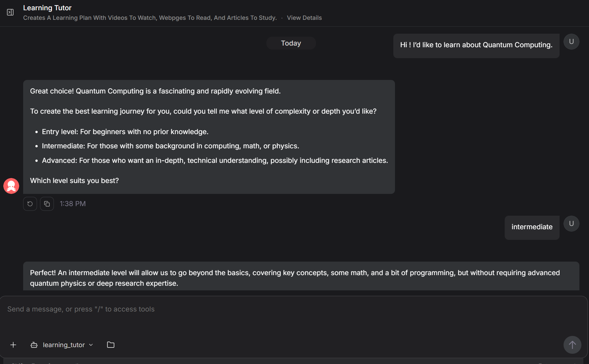
Task: Open the folder icon in the composer
Action: [x=110, y=345]
